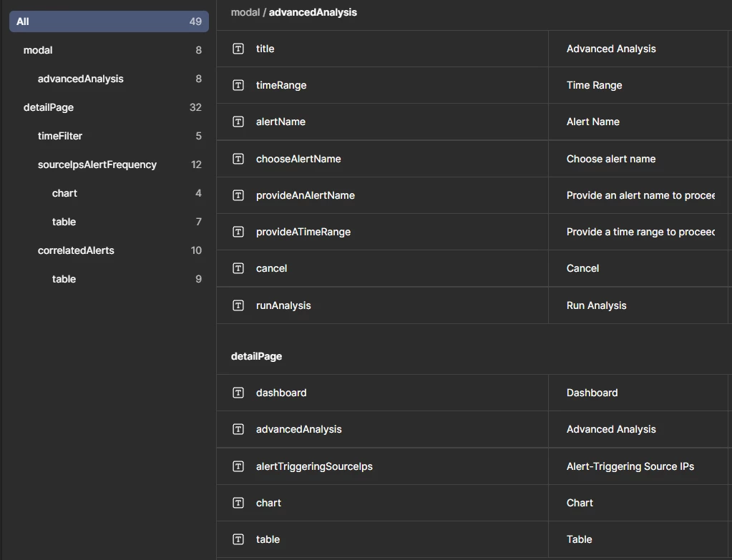Screen dimensions: 732x560
Task: Click the T icon next to timeRange
Action: click(238, 85)
